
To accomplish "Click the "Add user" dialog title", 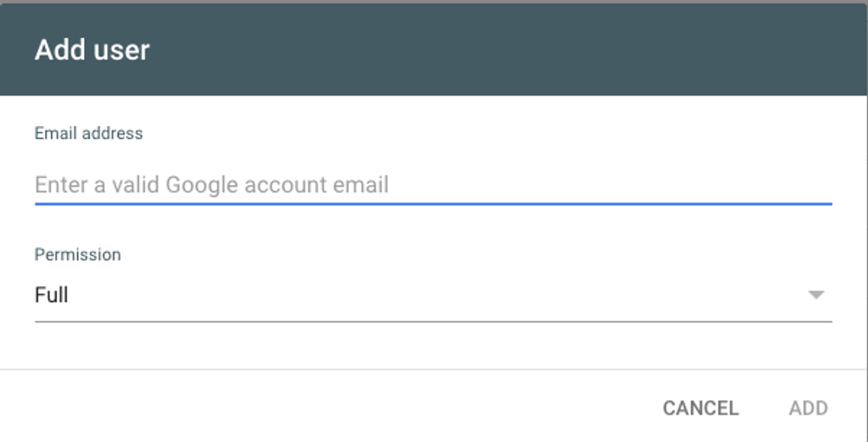I will coord(92,50).
